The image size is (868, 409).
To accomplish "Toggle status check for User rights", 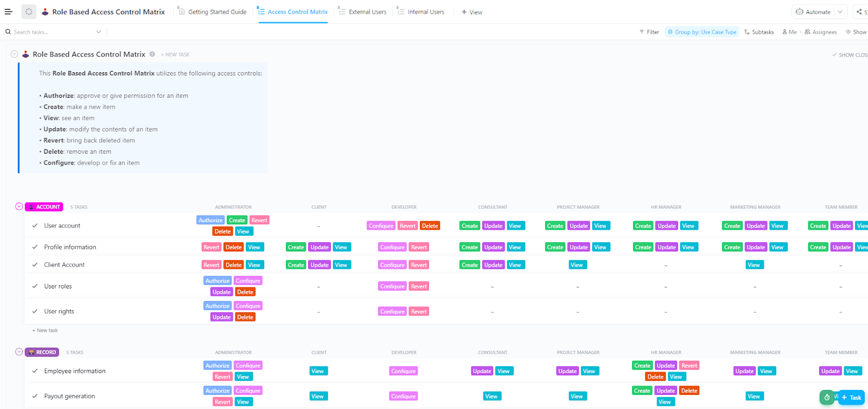I will pos(35,311).
